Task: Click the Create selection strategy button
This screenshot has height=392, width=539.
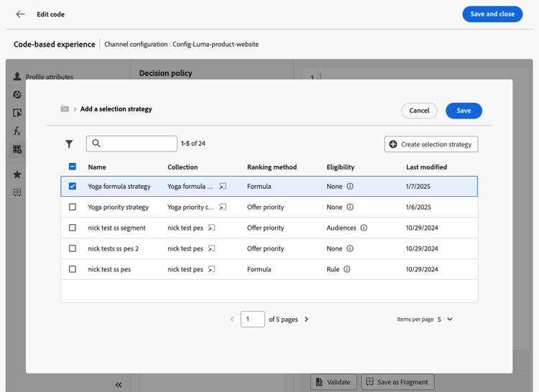Action: tap(431, 144)
